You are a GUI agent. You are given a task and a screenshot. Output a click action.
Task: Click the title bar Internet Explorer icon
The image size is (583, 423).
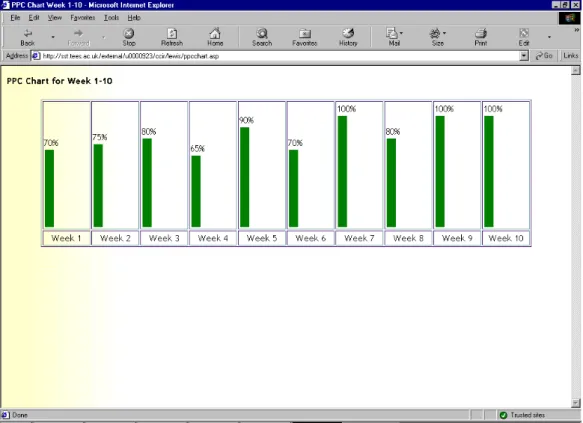point(5,5)
